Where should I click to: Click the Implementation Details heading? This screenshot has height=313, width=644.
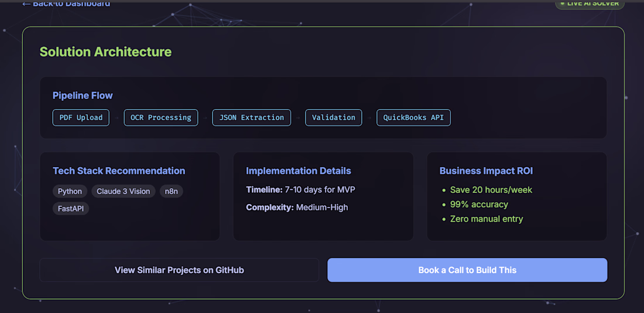pyautogui.click(x=299, y=171)
